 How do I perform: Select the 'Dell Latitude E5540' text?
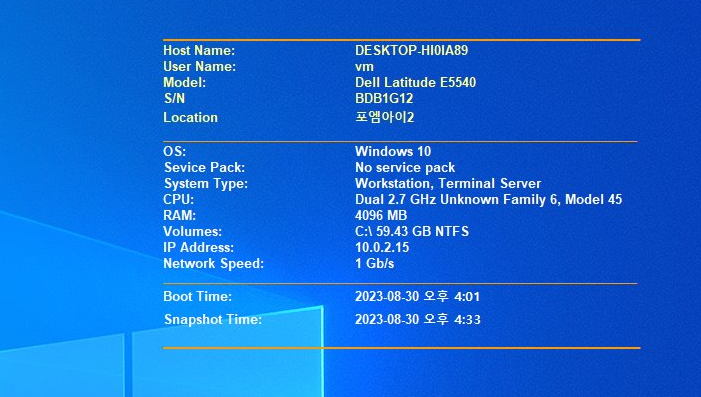click(415, 83)
